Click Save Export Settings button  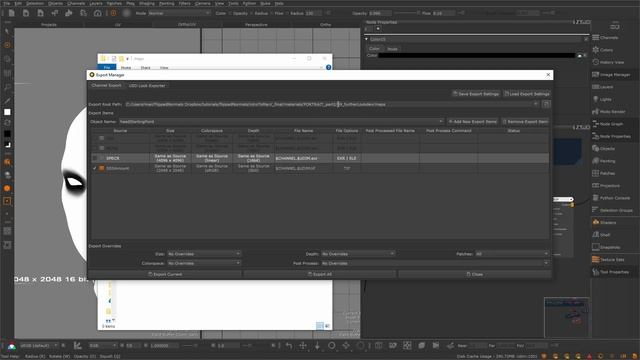click(476, 94)
